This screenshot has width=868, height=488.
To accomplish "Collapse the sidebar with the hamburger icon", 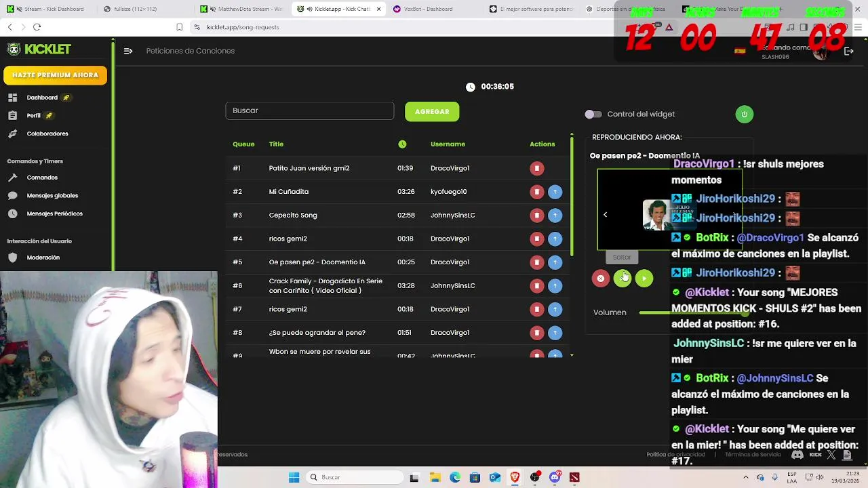I will [128, 51].
